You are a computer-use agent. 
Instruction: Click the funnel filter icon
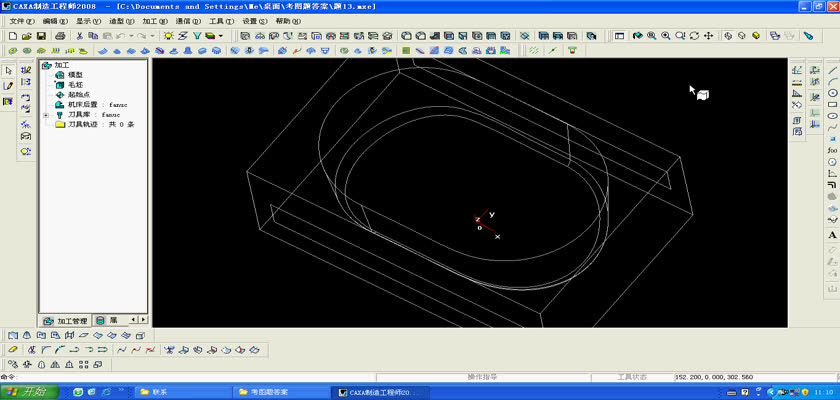coord(197,36)
